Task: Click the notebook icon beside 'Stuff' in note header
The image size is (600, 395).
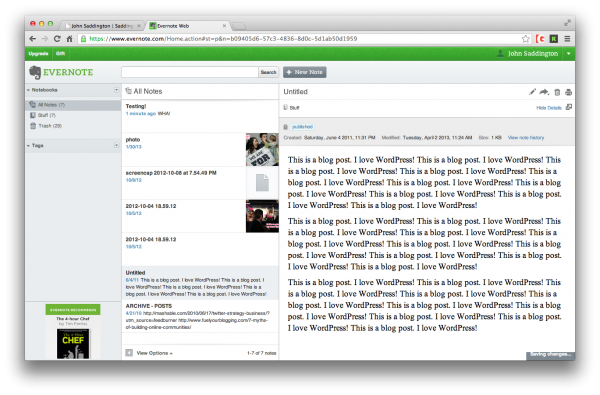Action: (285, 108)
